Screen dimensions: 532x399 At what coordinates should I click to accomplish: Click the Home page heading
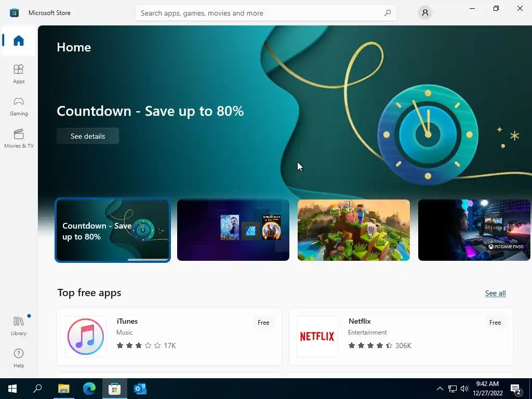point(74,47)
